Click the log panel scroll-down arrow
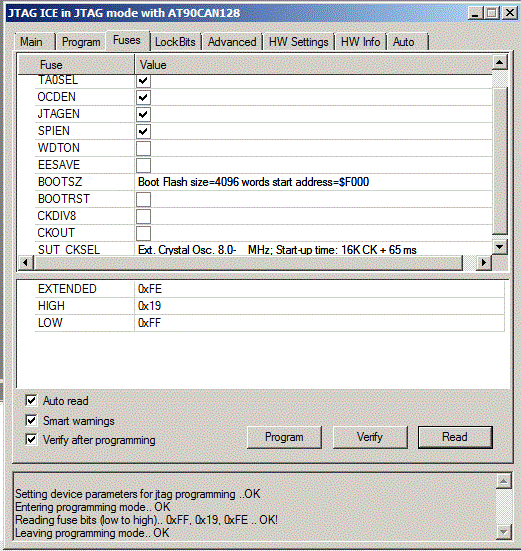The height and width of the screenshot is (551, 521). coord(503,532)
